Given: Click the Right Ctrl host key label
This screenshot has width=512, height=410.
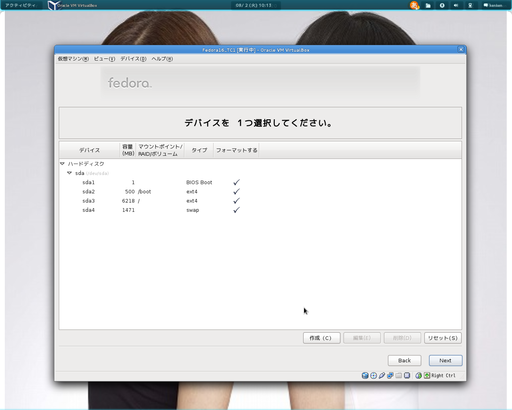Looking at the screenshot, I should [x=443, y=375].
